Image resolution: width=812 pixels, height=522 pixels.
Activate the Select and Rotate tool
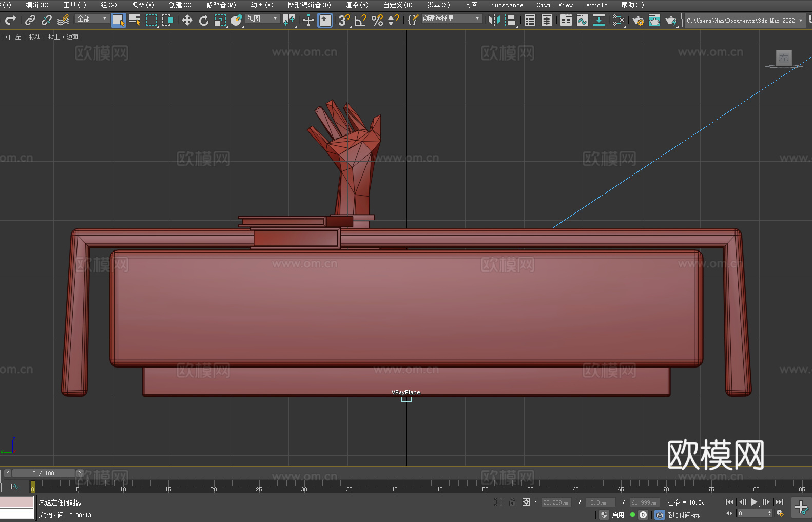[x=204, y=20]
